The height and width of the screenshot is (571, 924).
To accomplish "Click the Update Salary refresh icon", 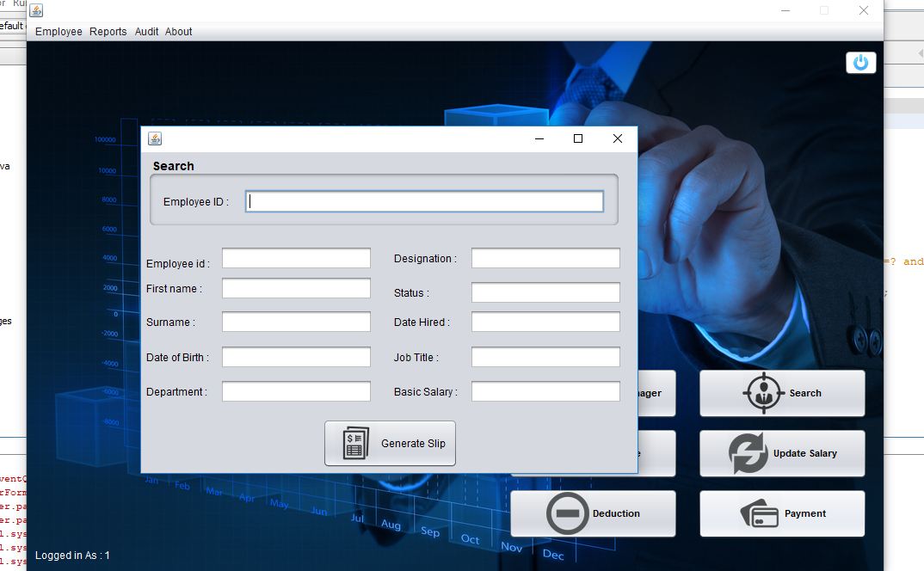I will pos(745,453).
